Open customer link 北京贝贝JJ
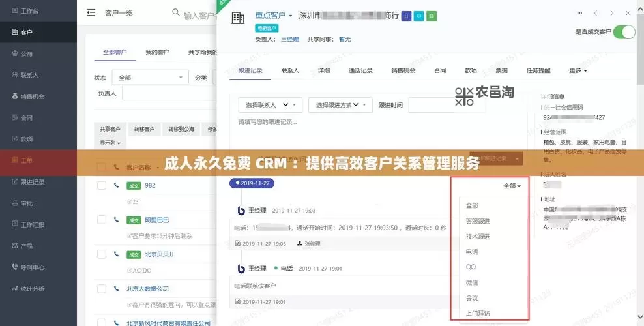The height and width of the screenshot is (326, 644). pyautogui.click(x=159, y=254)
